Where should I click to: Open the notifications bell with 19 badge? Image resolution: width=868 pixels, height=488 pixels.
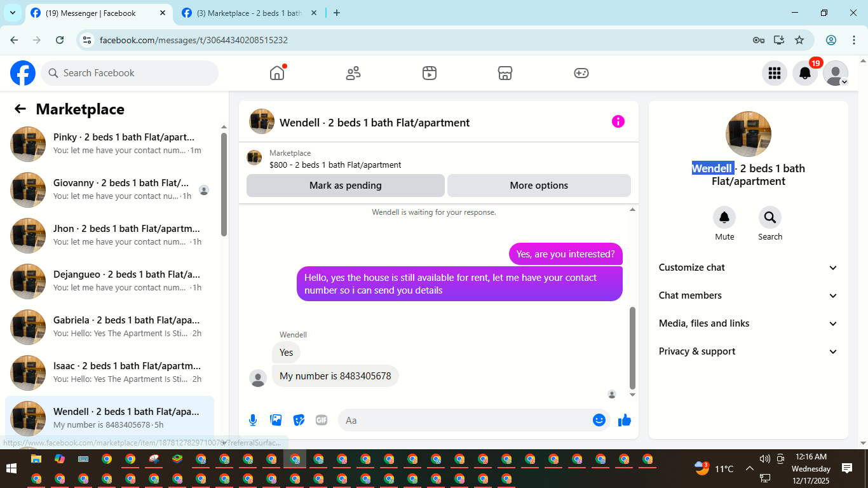(805, 73)
